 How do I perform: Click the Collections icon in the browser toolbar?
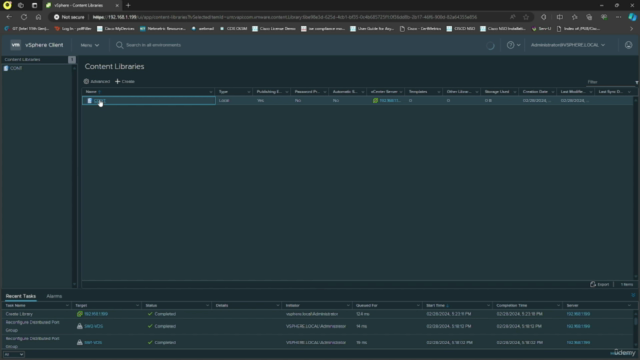pos(589,17)
